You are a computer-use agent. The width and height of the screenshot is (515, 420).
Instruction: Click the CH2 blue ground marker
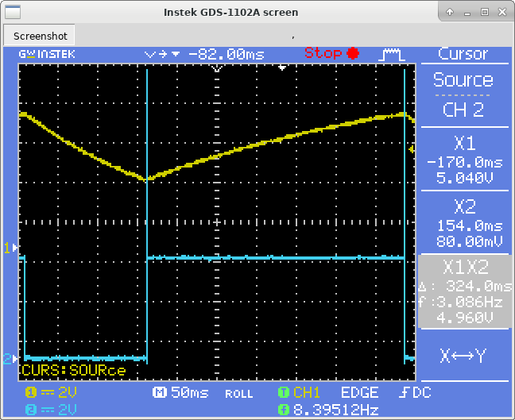pos(10,359)
